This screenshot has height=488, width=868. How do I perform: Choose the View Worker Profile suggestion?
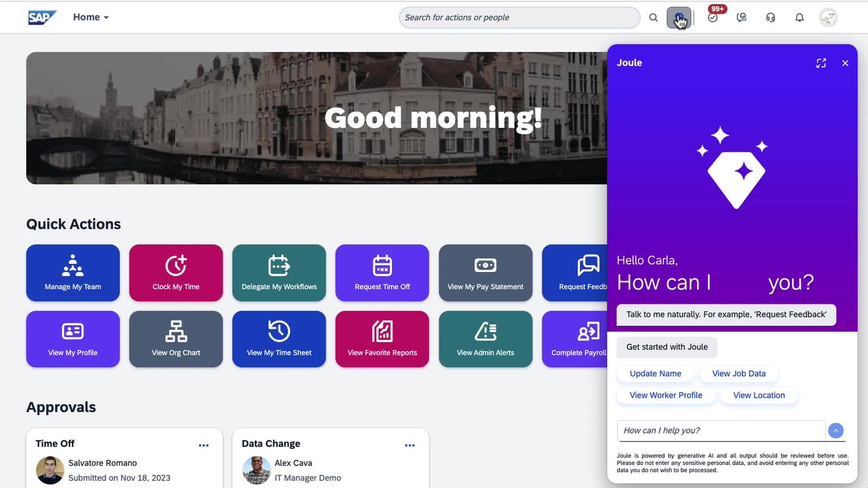[x=665, y=395]
